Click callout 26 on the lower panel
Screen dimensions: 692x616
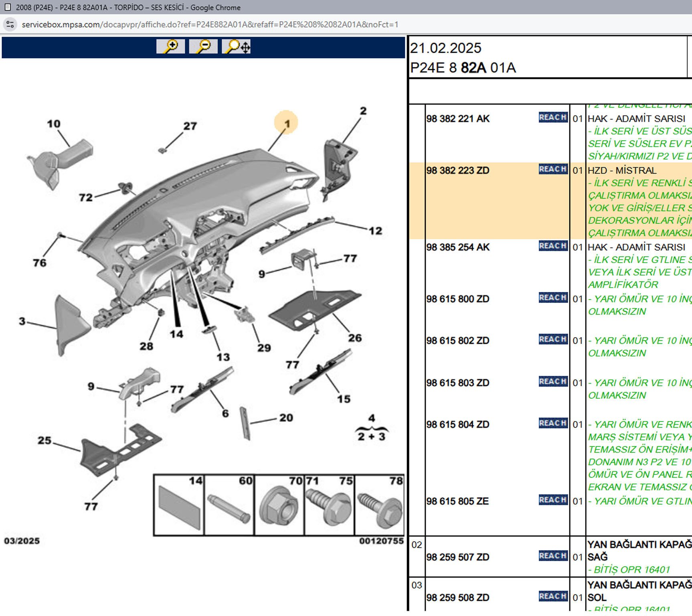click(x=355, y=338)
